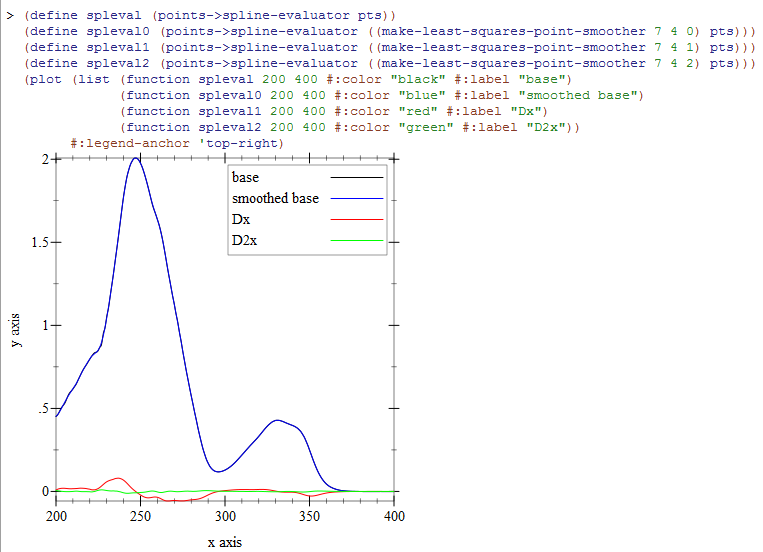763x552 pixels.
Task: Click y-axis tick label 1.5
Action: 40,242
